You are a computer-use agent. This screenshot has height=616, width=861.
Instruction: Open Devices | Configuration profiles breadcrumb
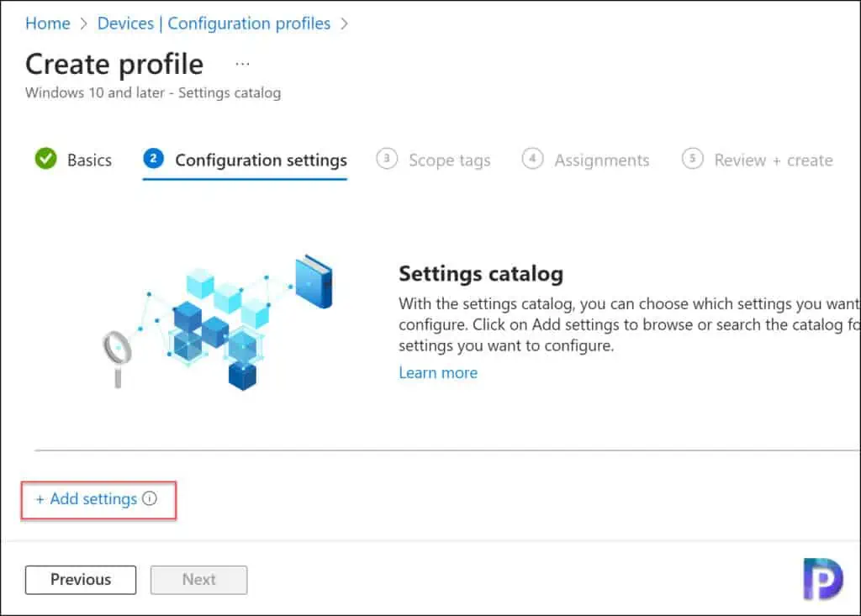(214, 24)
